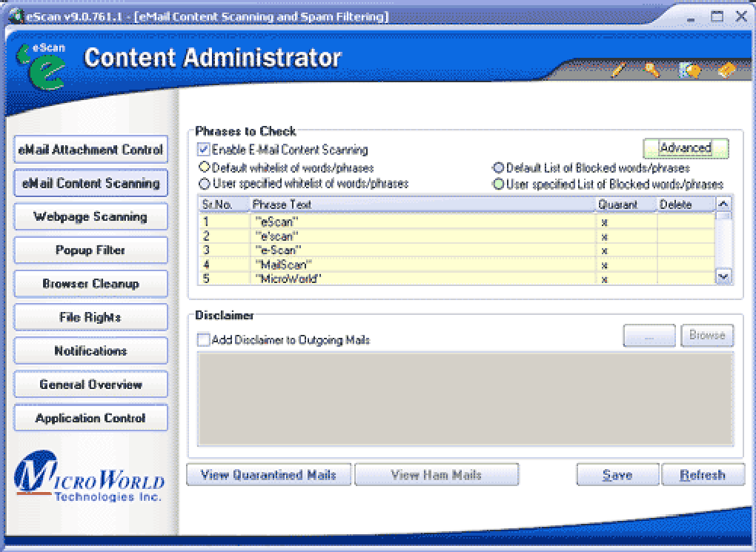The width and height of the screenshot is (756, 552).
Task: Click the Delete column header
Action: point(686,204)
